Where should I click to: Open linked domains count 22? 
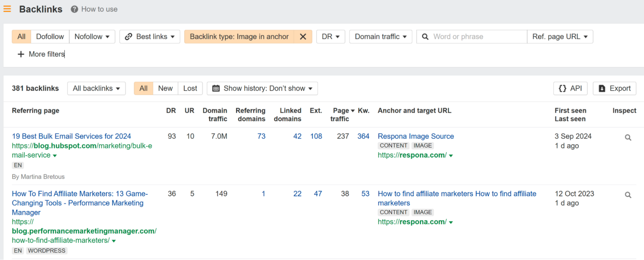[x=297, y=194]
